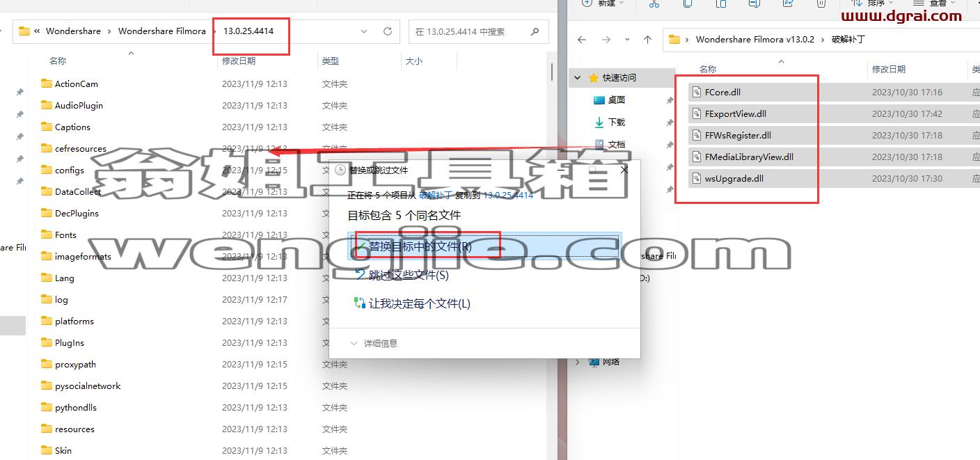Open the ActionCam folder
The width and height of the screenshot is (980, 460).
[77, 84]
